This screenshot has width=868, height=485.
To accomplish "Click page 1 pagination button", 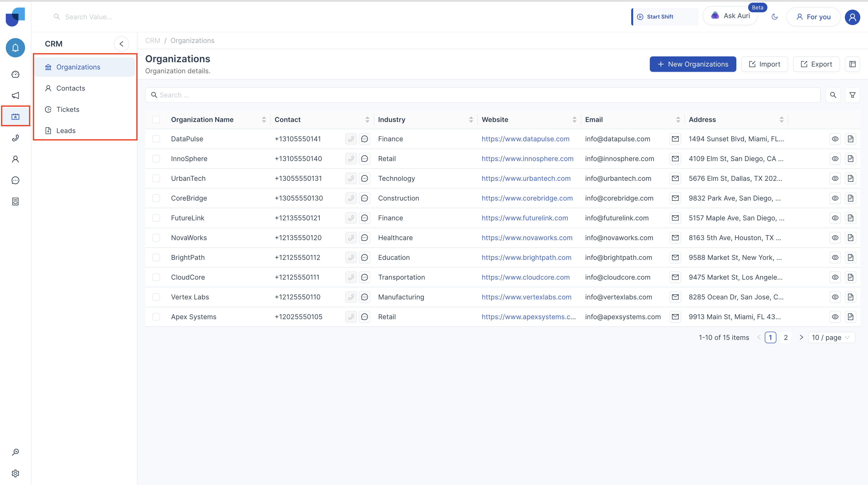I will click(x=770, y=337).
